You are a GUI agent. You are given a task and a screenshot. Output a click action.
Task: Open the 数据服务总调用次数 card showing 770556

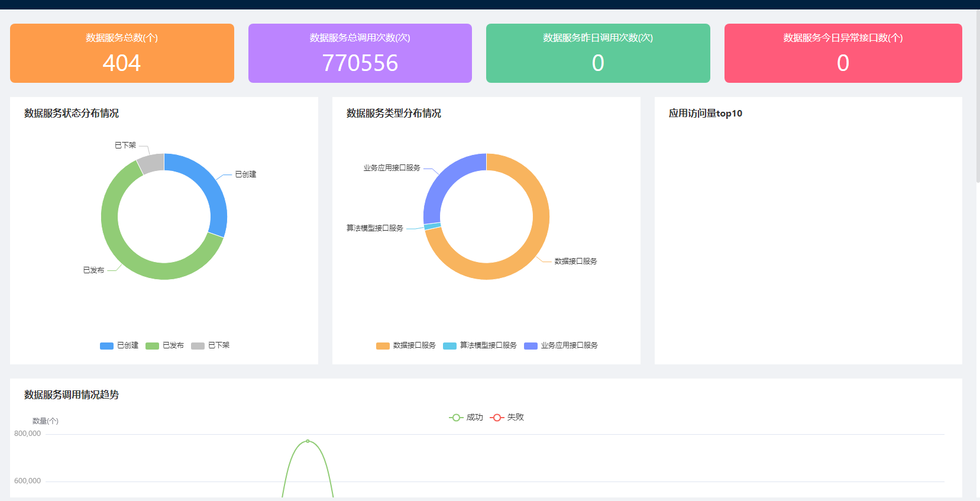[360, 53]
